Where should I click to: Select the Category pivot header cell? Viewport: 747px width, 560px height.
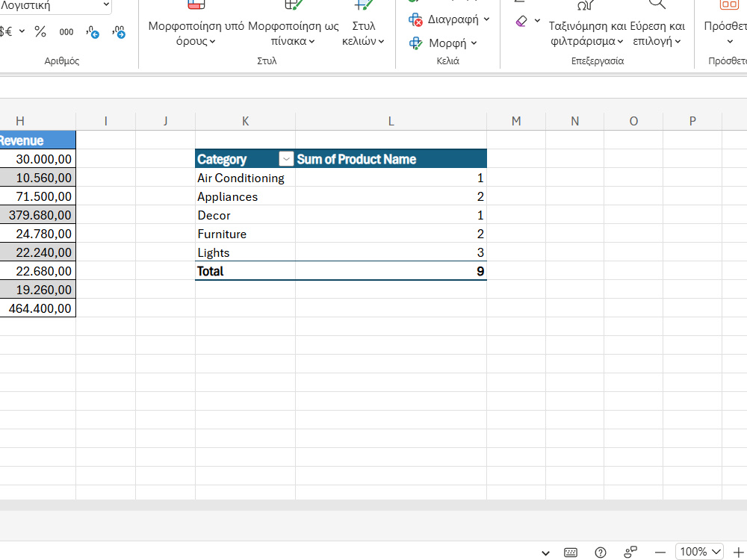coord(245,158)
